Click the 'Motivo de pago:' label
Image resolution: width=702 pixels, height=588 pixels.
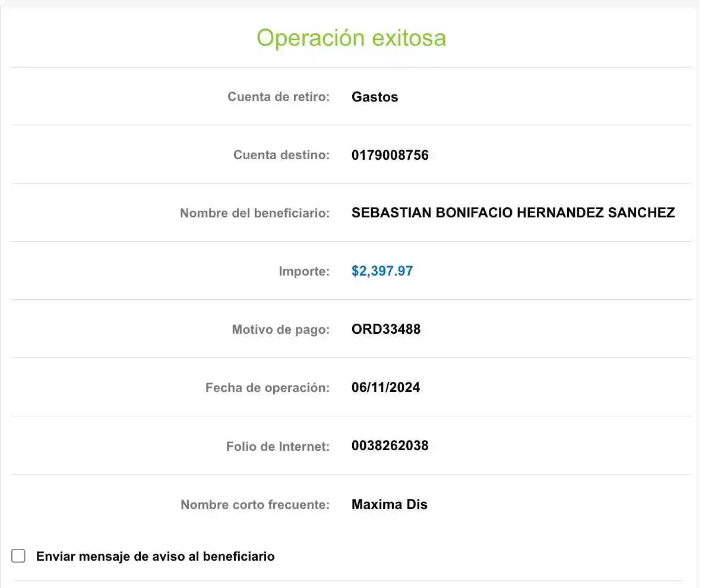pyautogui.click(x=280, y=330)
